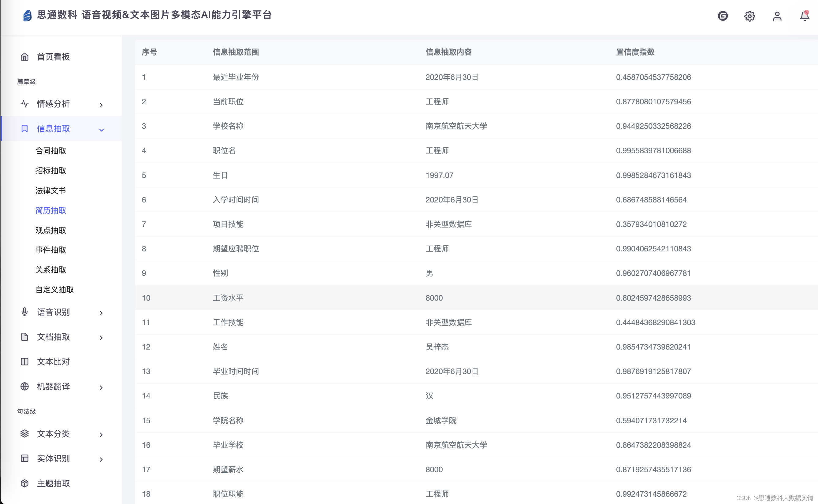Select table row 10 工资水平

pyautogui.click(x=228, y=298)
